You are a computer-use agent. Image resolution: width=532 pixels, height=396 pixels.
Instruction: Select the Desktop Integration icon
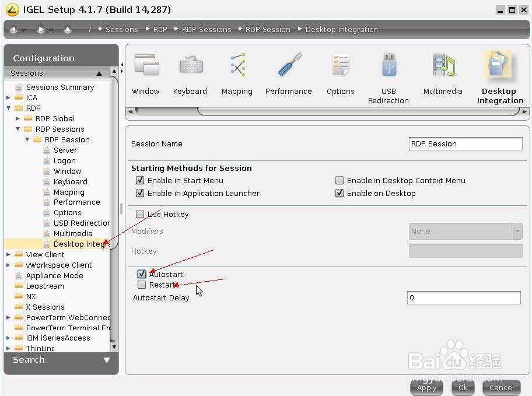click(498, 65)
